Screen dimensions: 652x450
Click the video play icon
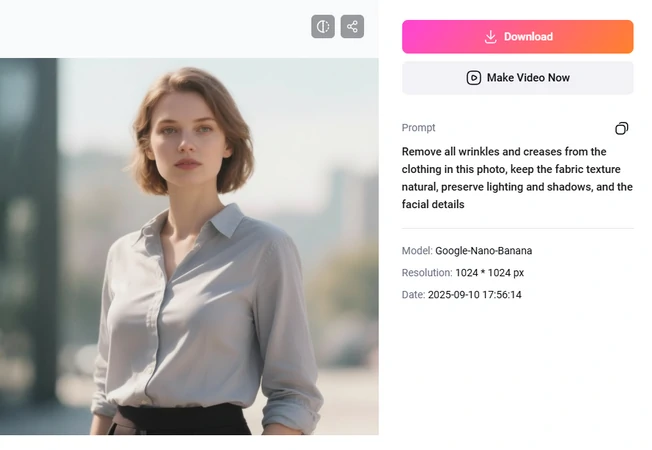pyautogui.click(x=474, y=78)
